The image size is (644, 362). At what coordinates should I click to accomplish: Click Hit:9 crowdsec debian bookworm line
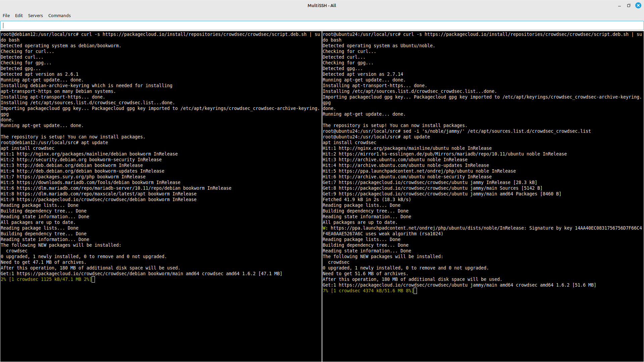point(99,199)
